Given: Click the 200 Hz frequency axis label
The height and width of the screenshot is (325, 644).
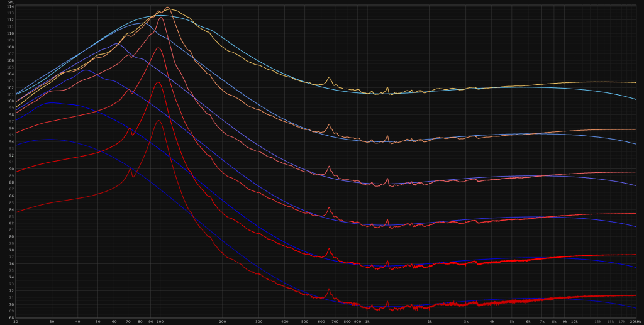Looking at the screenshot, I should tap(222, 321).
